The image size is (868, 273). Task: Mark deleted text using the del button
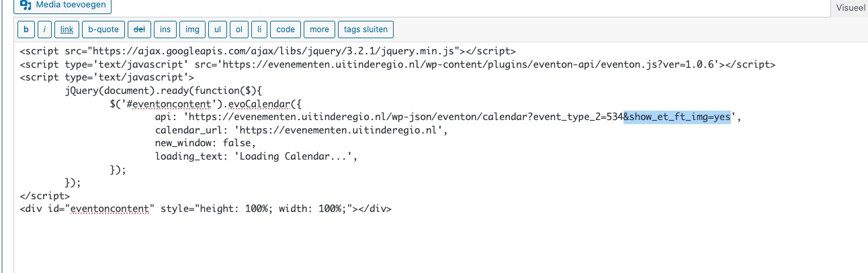pos(139,30)
